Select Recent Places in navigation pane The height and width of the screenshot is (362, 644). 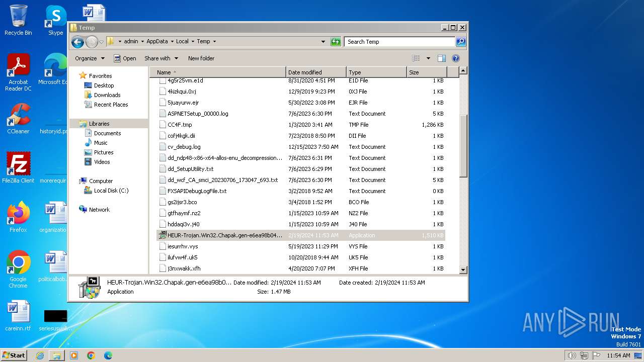[111, 105]
